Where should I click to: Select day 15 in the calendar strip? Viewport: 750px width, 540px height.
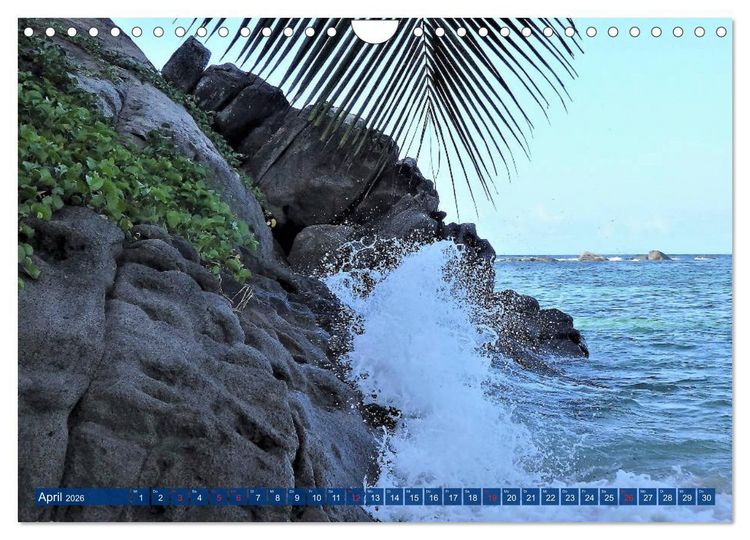[x=414, y=497]
